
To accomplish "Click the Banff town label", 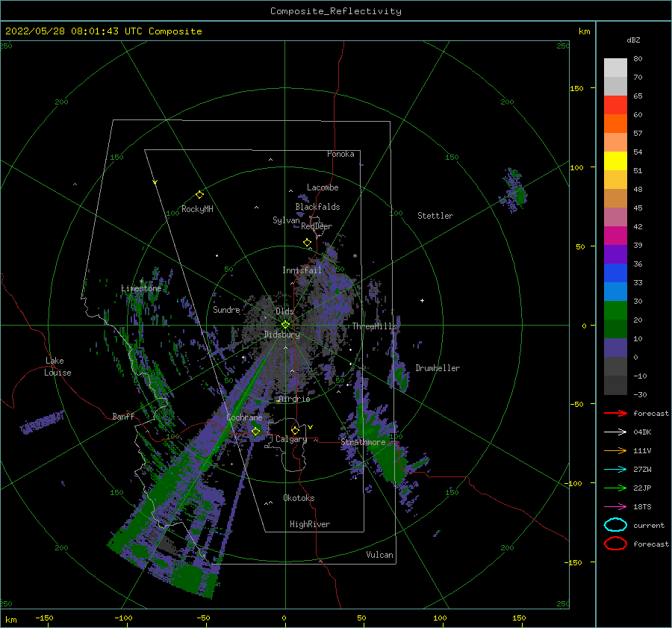I will click(x=123, y=416).
